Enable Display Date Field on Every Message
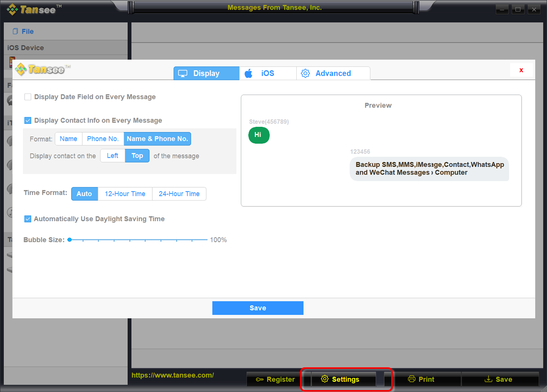Image resolution: width=547 pixels, height=392 pixels. [28, 97]
